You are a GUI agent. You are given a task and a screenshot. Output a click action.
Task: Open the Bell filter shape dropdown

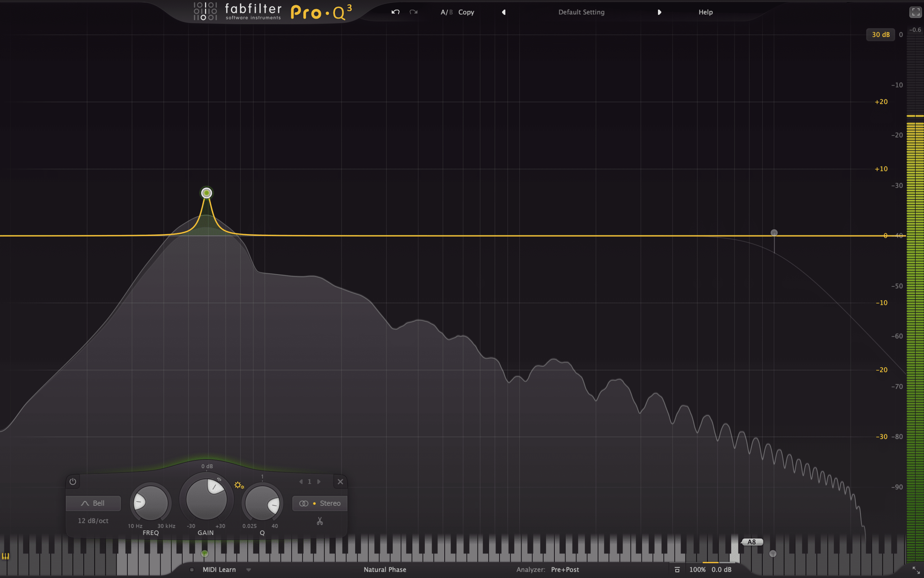coord(93,504)
